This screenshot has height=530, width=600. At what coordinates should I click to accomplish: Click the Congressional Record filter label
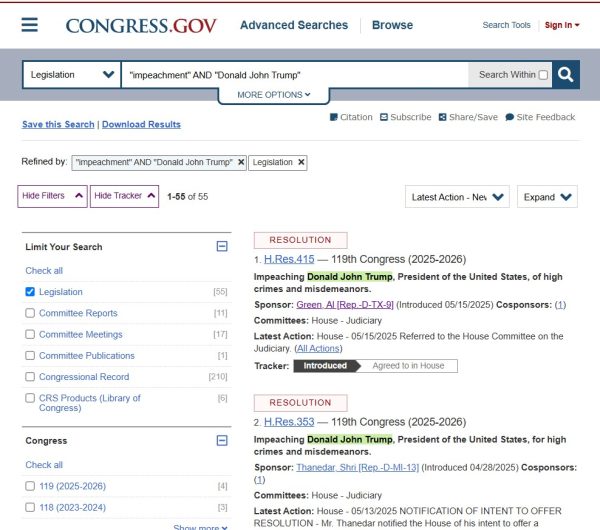84,377
